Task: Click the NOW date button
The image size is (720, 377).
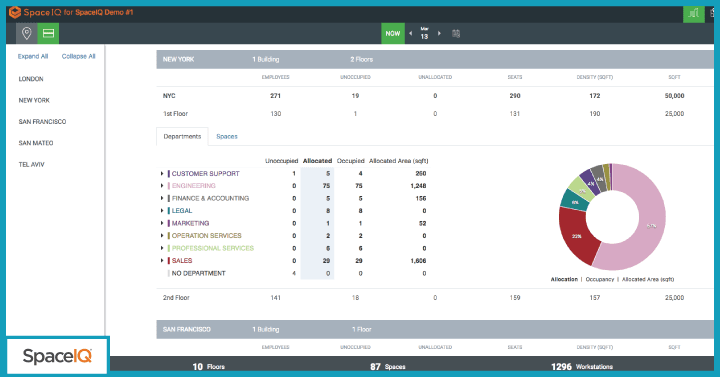Action: click(x=393, y=34)
